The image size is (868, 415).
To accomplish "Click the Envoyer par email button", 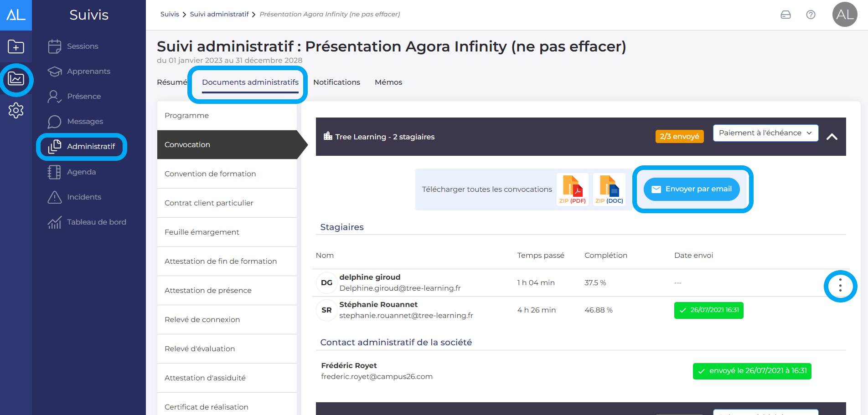I will [692, 189].
